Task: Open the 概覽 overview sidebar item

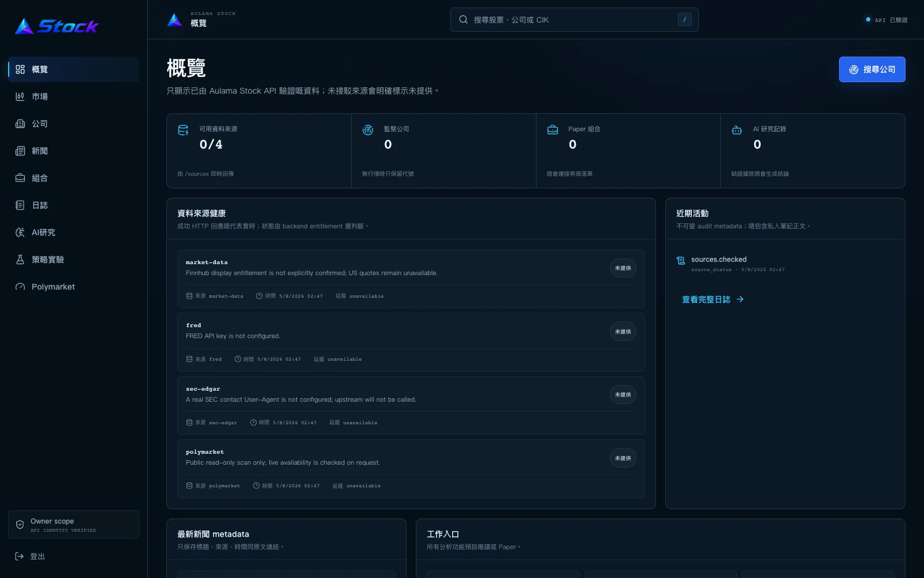Action: [73, 69]
